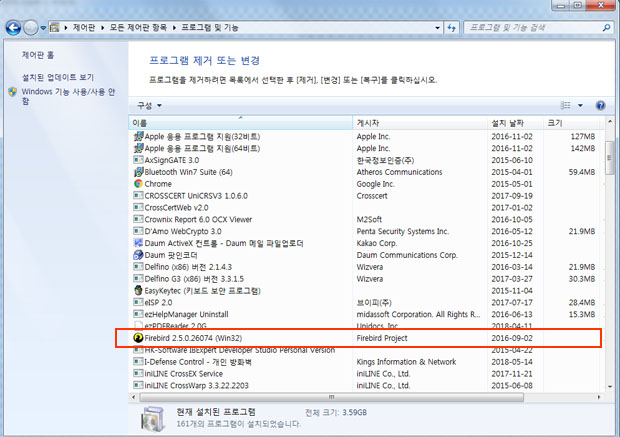Screen dimensions: 620x437
Task: Expand the view options dropdown arrow
Action: click(x=582, y=105)
